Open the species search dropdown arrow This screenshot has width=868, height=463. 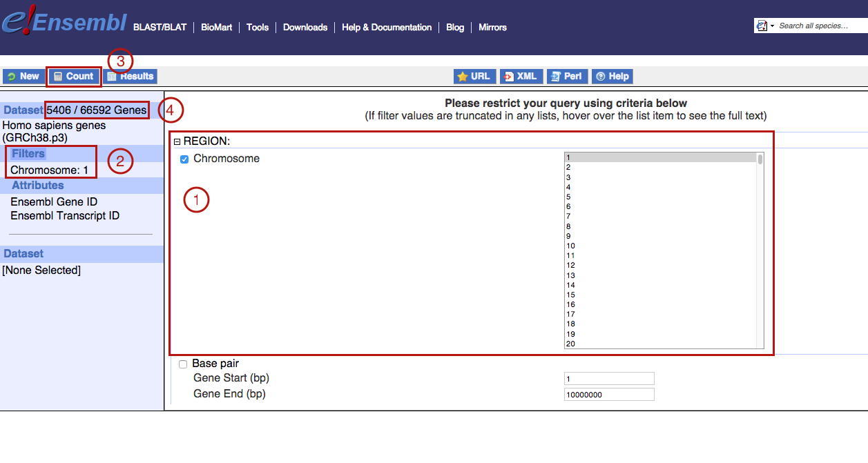click(x=772, y=26)
